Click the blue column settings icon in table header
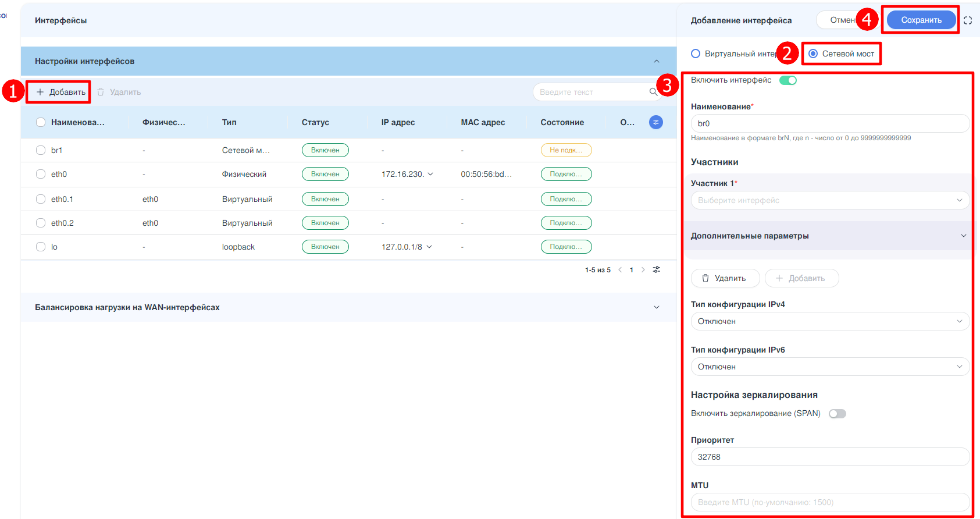This screenshot has height=519, width=980. pos(655,122)
